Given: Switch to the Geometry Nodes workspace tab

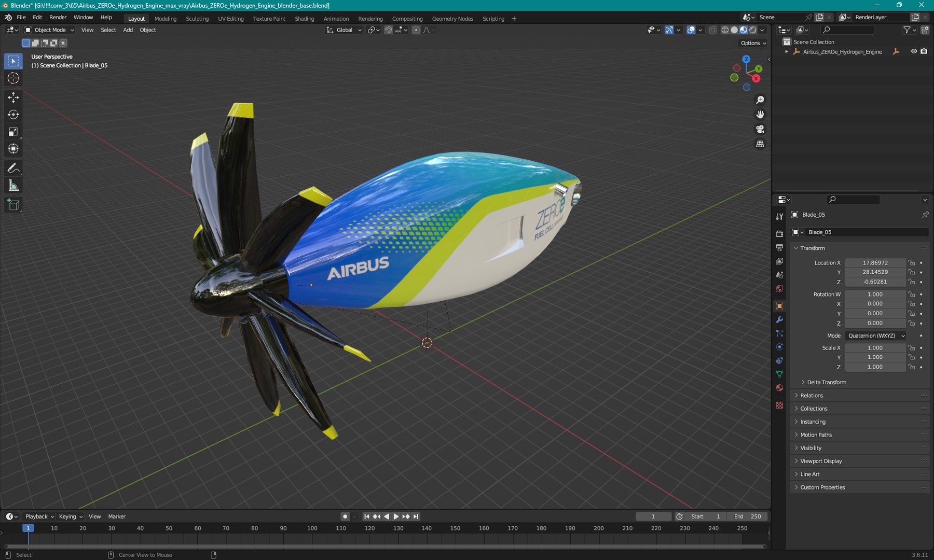Looking at the screenshot, I should pos(452,19).
